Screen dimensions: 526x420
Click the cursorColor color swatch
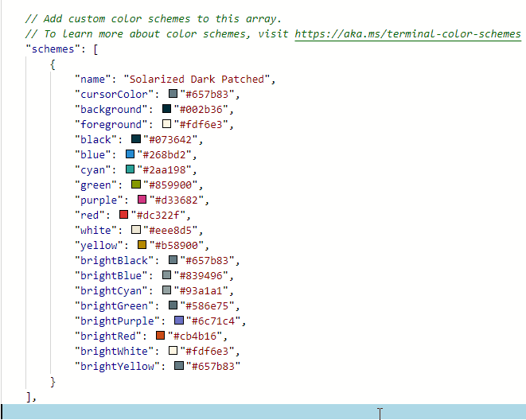(173, 94)
